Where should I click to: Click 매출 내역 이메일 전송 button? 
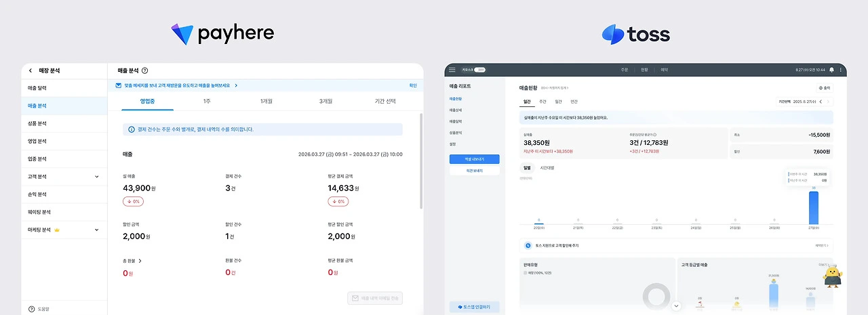[x=375, y=297]
